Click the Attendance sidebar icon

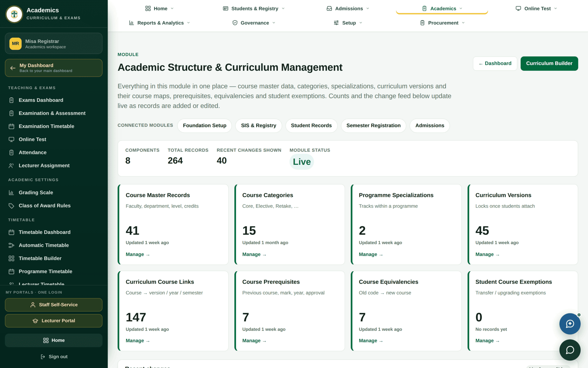11,153
